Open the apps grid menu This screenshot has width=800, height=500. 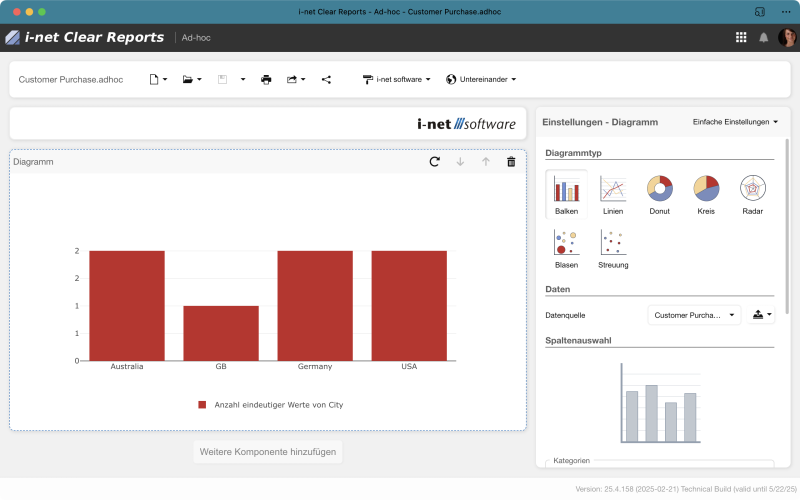coord(741,37)
